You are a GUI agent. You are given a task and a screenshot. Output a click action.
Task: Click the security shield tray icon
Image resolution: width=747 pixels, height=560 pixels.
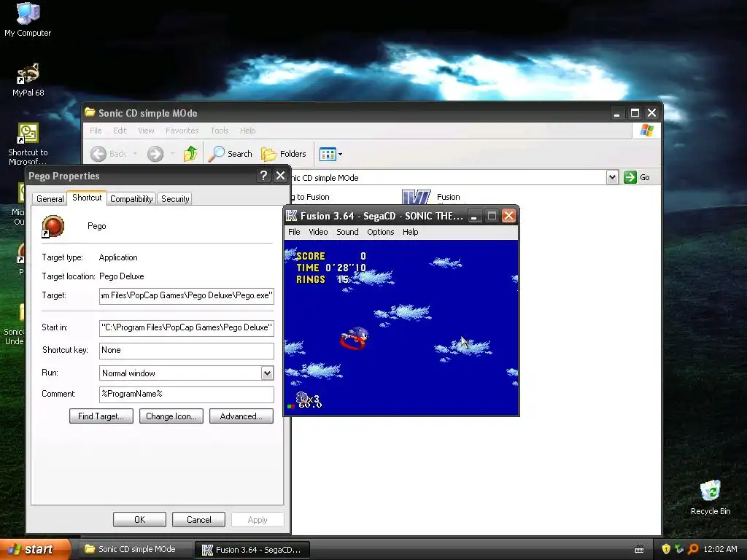(x=666, y=549)
